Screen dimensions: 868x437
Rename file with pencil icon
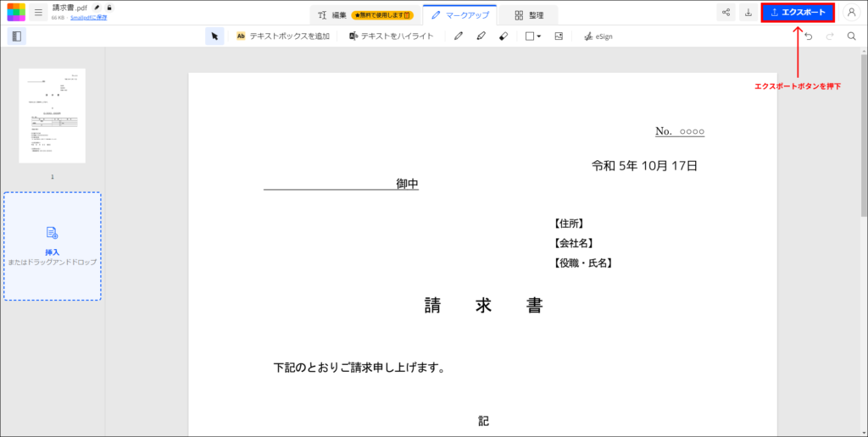pyautogui.click(x=97, y=8)
